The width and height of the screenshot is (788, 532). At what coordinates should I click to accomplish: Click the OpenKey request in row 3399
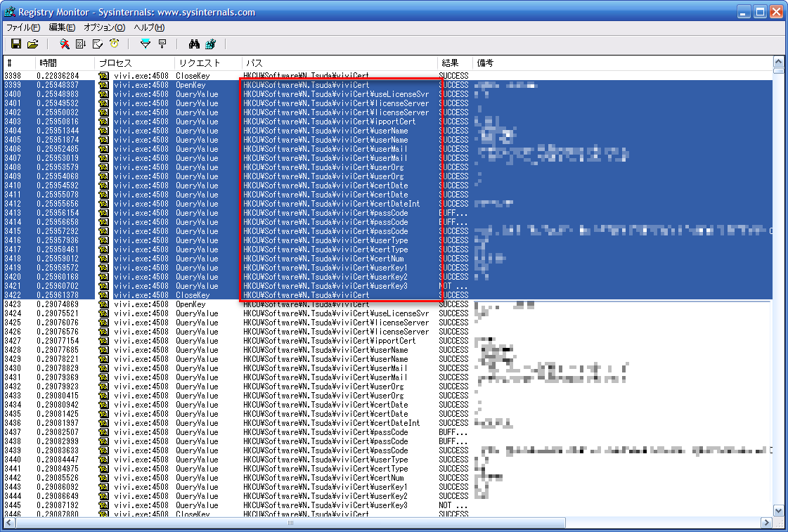[x=190, y=85]
